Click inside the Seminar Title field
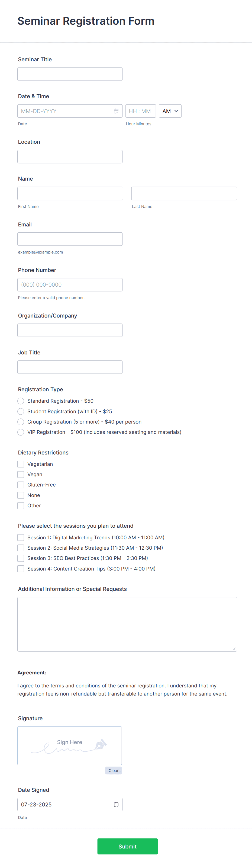This screenshot has height=868, width=252. (70, 74)
